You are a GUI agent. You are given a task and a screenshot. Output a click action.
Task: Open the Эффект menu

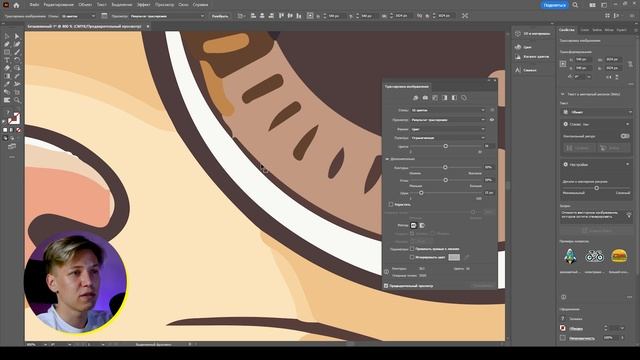143,5
